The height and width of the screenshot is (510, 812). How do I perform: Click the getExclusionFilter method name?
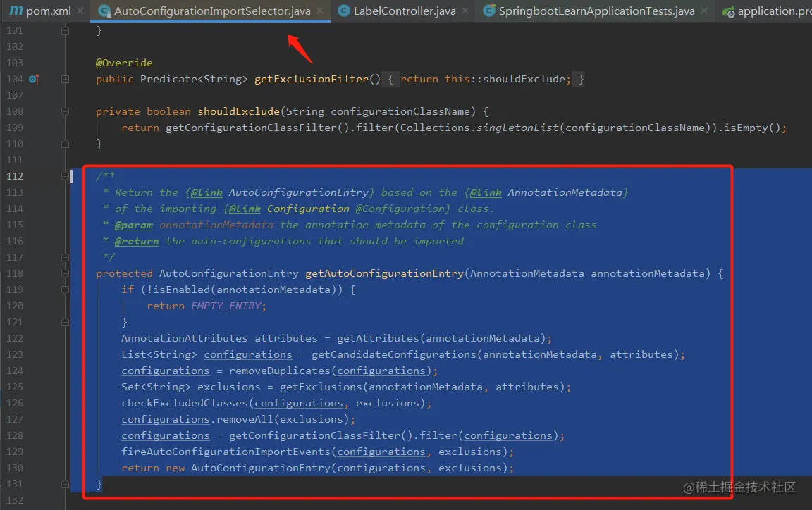[x=312, y=79]
